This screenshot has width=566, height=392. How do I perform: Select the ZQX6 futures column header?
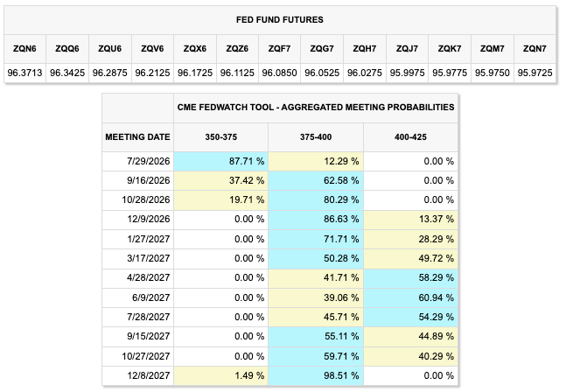point(195,49)
